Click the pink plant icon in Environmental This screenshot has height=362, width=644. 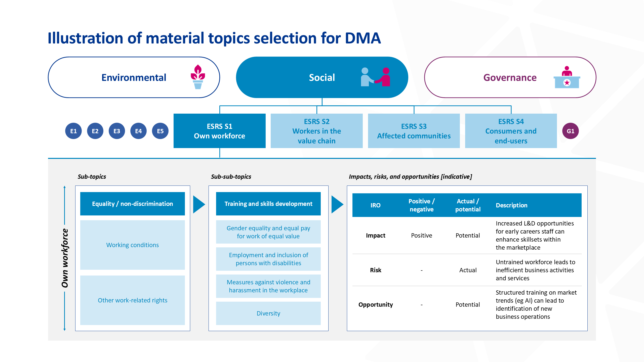pyautogui.click(x=198, y=77)
